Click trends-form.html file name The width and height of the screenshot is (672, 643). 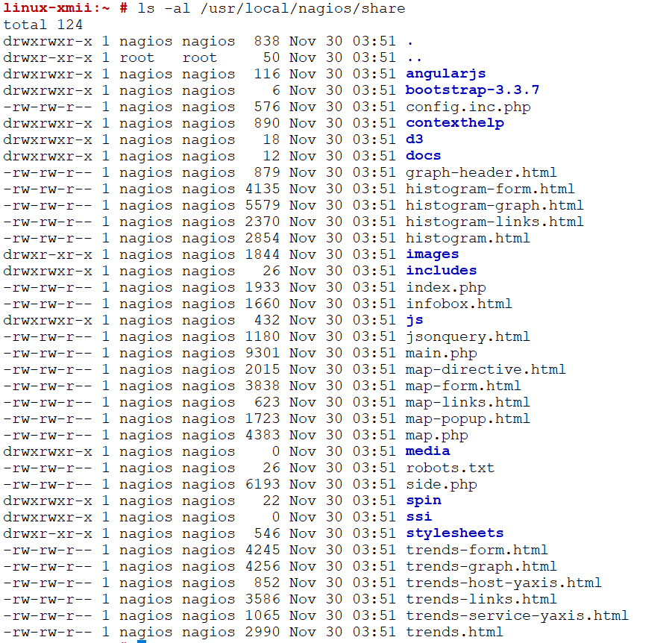pos(477,551)
